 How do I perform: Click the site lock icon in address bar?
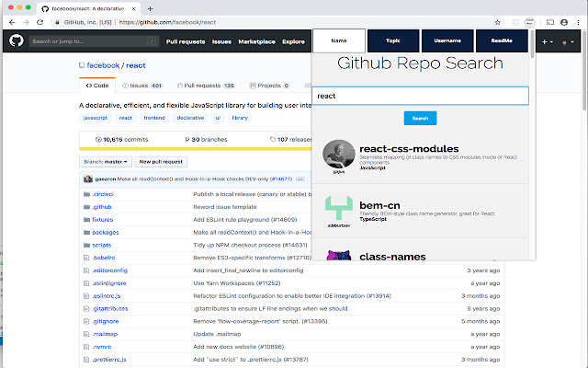click(57, 22)
